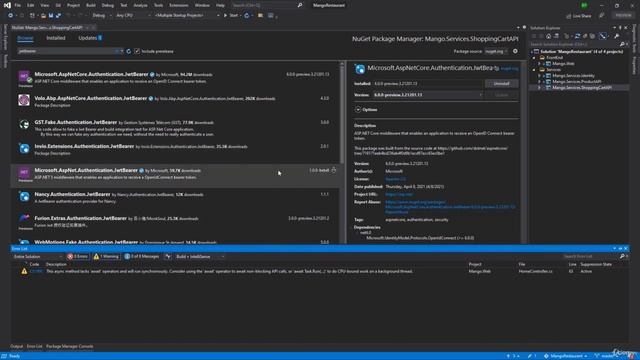Click the Visual Studio logo icon

(x=7, y=5)
